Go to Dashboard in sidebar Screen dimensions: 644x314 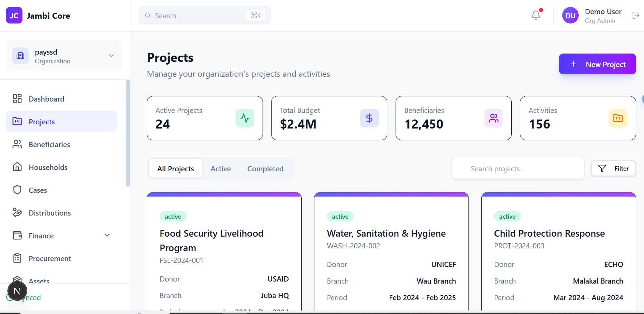pyautogui.click(x=46, y=99)
